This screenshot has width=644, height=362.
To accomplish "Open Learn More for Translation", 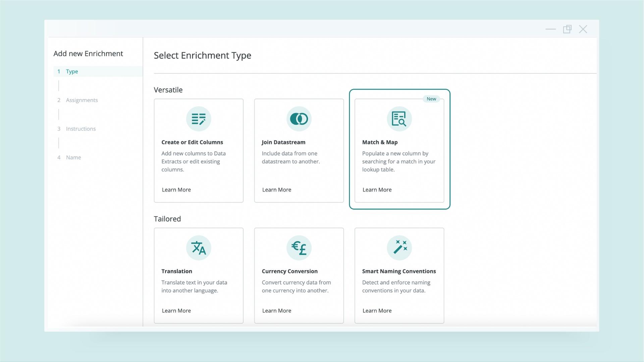I will (176, 311).
